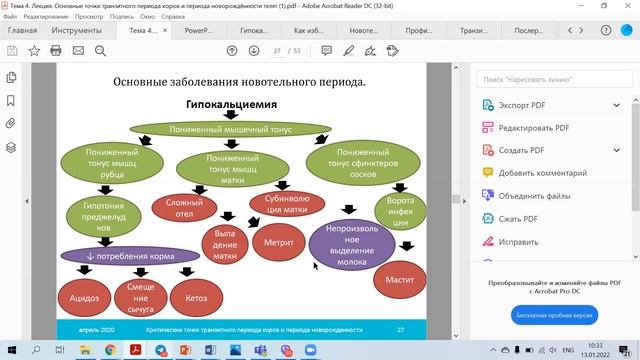640x360 pixels.
Task: Expand the Экспорт PDF options
Action: tap(616, 105)
